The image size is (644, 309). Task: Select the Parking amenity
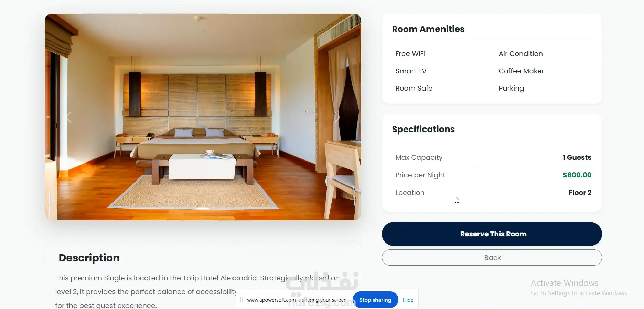coord(511,89)
